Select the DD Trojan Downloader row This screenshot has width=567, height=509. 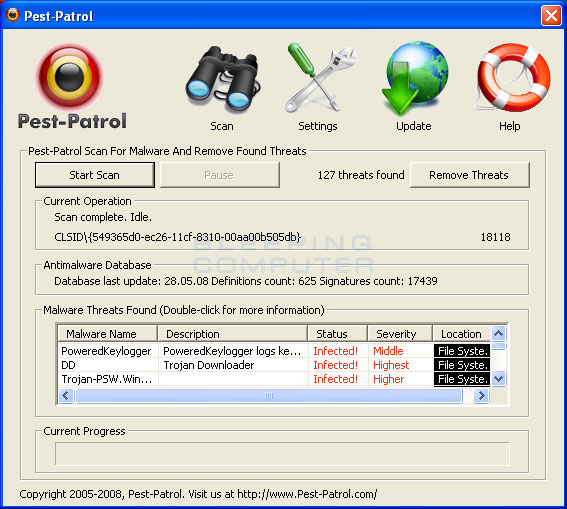(274, 365)
